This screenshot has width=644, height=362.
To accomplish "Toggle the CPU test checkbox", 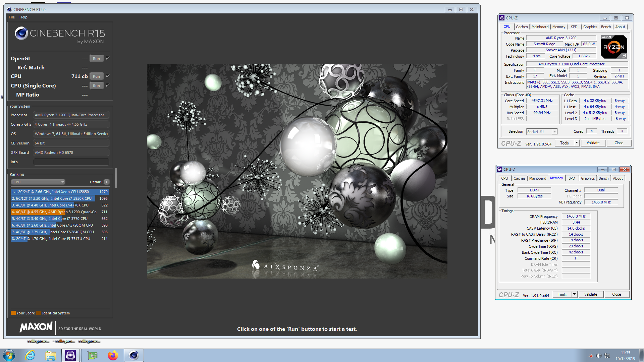I will pos(108,76).
